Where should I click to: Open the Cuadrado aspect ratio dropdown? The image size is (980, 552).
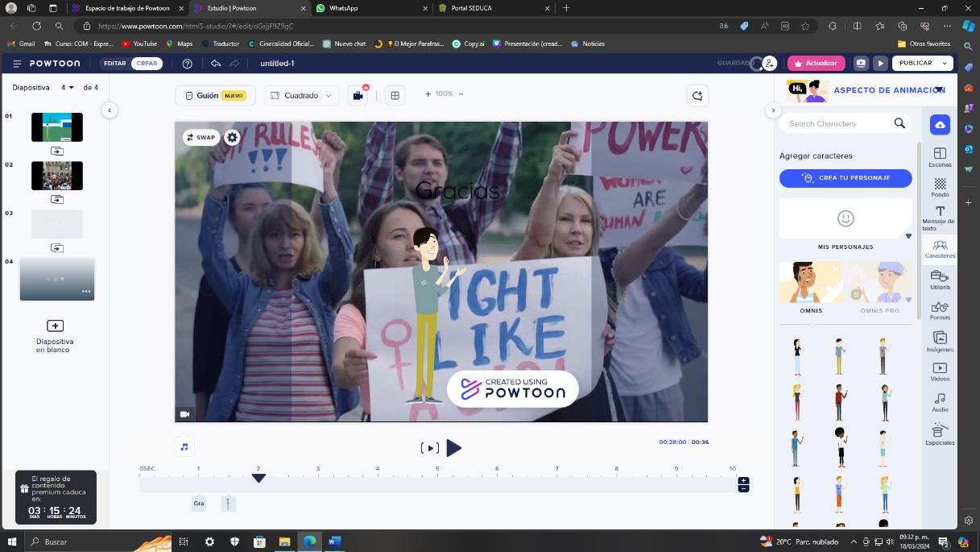tap(301, 95)
